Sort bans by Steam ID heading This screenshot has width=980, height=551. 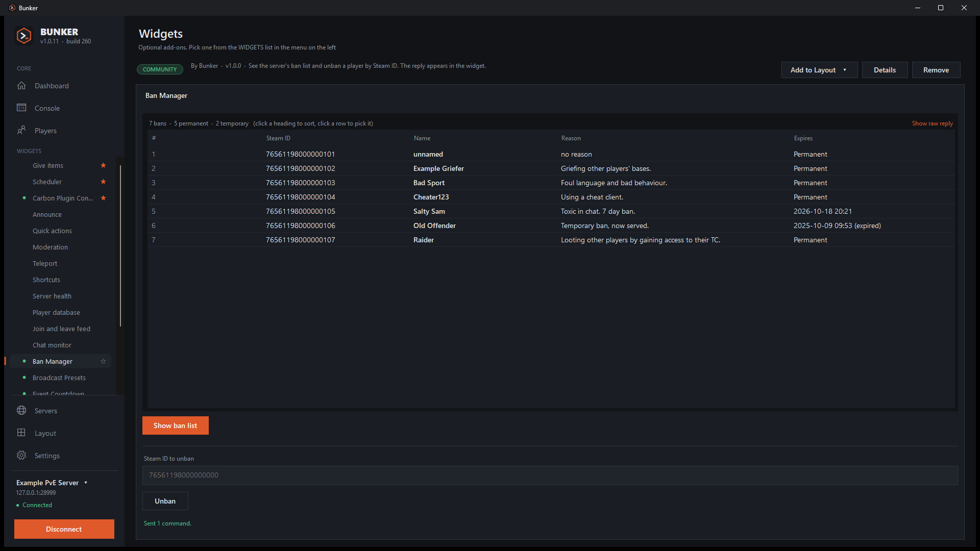coord(278,138)
